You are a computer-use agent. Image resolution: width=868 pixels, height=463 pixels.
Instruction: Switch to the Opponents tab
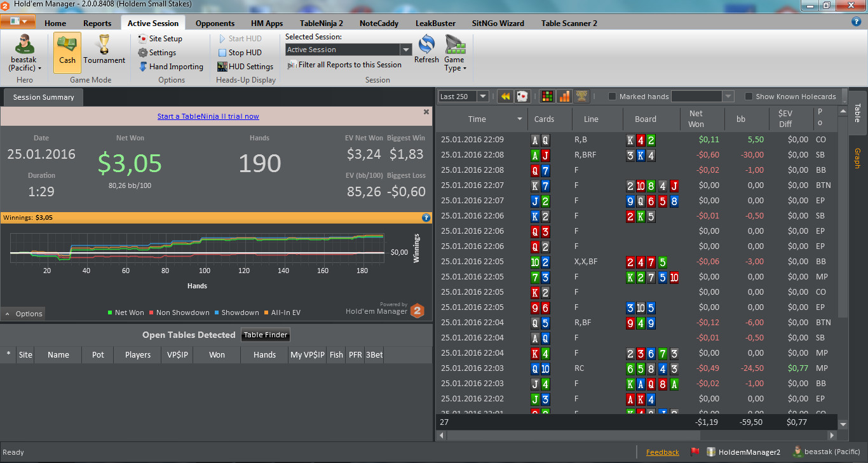point(215,23)
